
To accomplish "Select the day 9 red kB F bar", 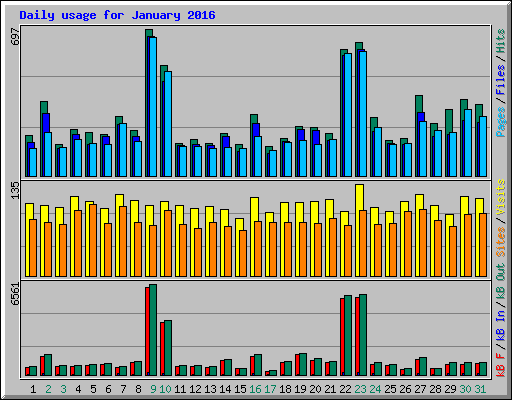I will pos(147,332).
